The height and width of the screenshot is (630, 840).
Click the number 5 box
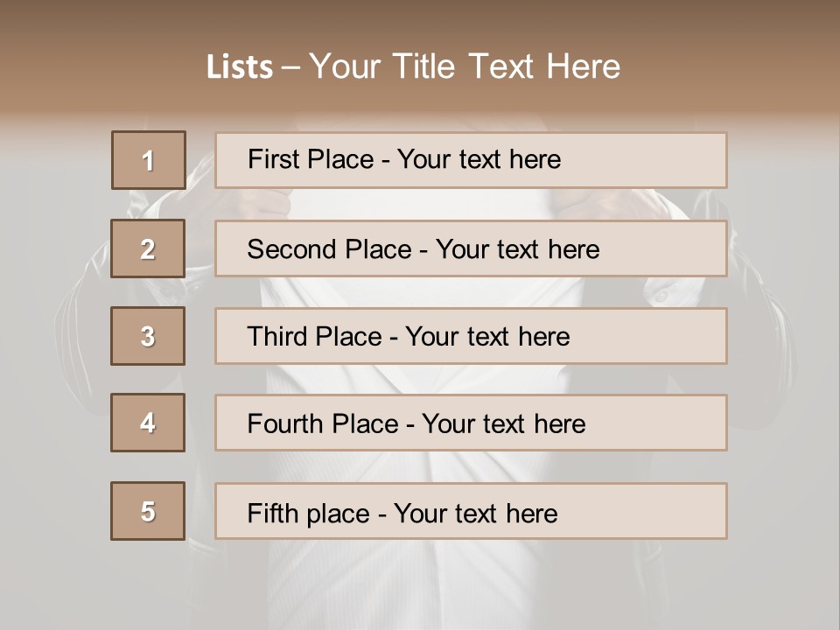[148, 511]
